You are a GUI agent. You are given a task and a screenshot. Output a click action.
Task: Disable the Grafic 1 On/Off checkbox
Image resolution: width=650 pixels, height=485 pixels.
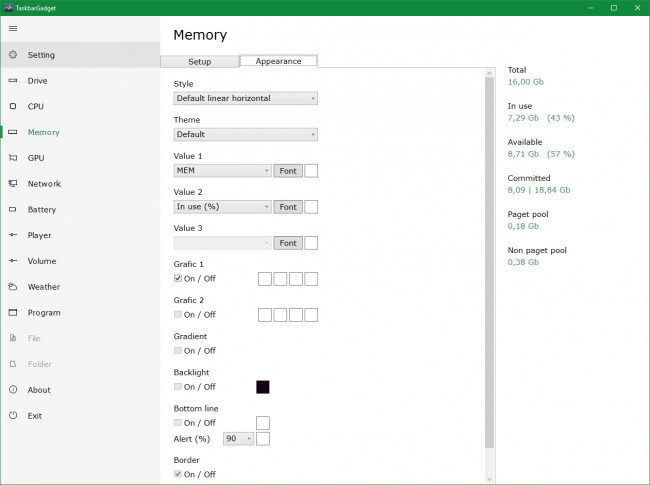pos(178,279)
